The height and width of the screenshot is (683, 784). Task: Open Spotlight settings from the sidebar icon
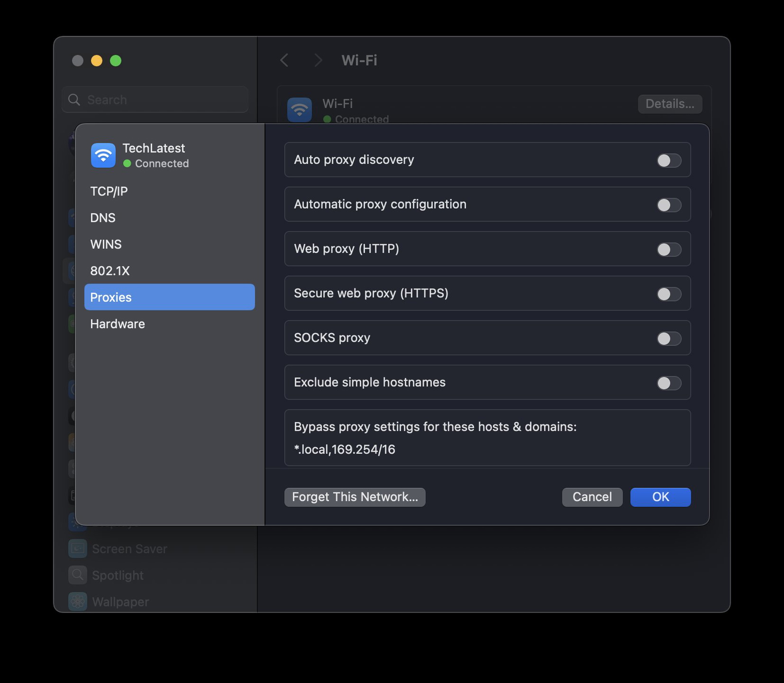coord(77,575)
